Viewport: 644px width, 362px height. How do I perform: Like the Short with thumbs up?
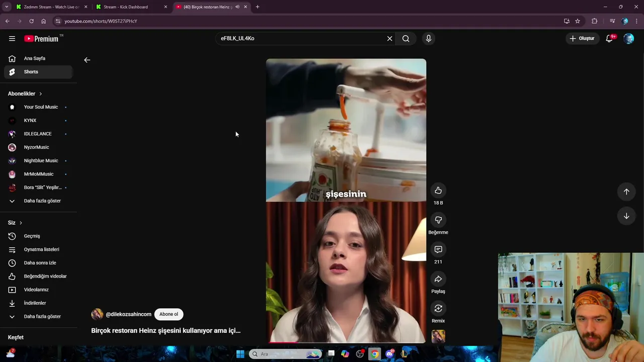(438, 190)
